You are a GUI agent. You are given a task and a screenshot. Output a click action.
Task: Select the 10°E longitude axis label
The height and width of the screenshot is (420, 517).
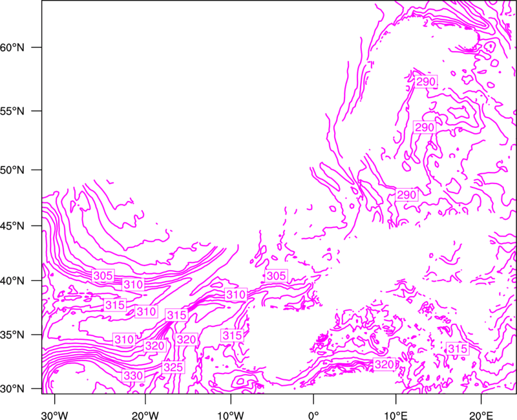click(396, 415)
